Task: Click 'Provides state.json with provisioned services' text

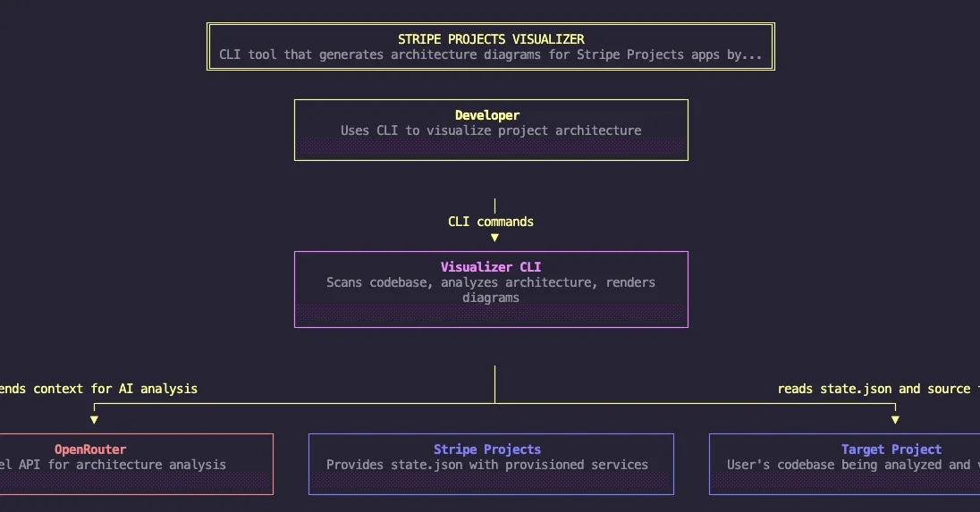Action: click(487, 465)
